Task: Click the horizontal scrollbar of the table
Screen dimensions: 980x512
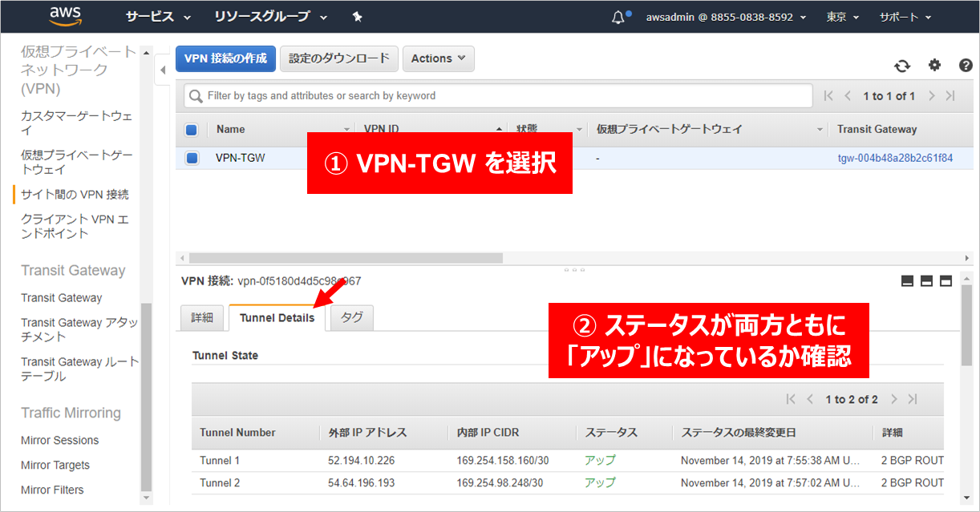Action: click(x=345, y=258)
